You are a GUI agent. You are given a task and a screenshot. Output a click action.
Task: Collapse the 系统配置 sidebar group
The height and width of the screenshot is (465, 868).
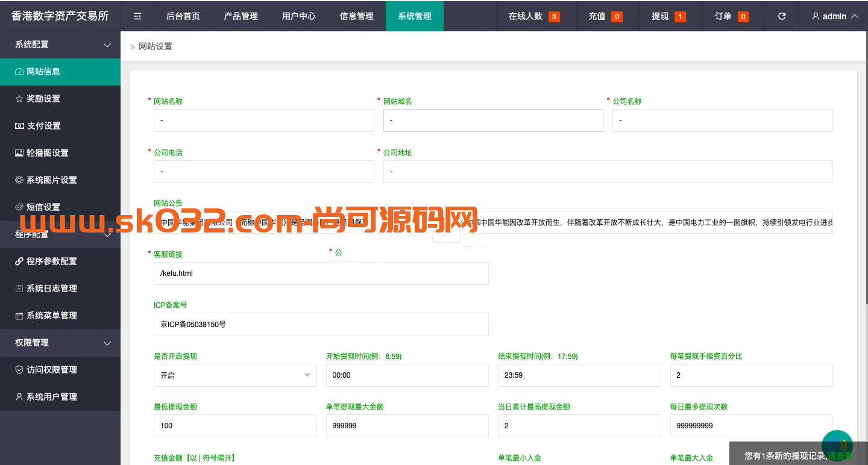tap(107, 45)
